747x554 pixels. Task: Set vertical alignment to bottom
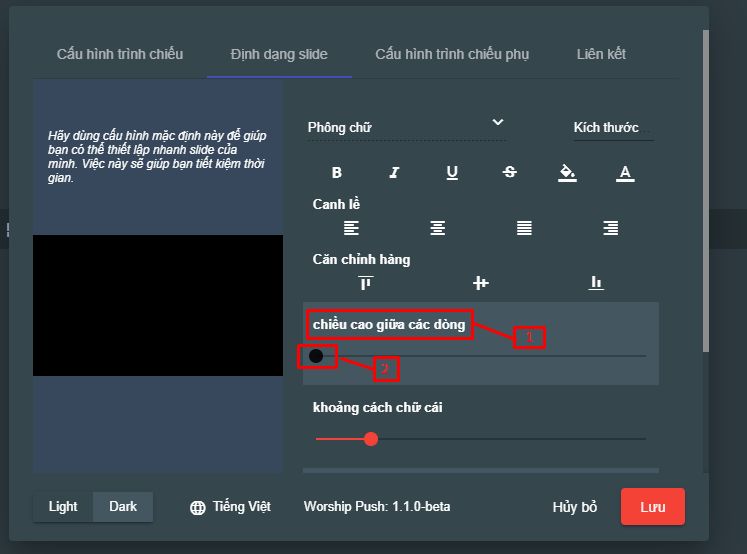pos(596,283)
